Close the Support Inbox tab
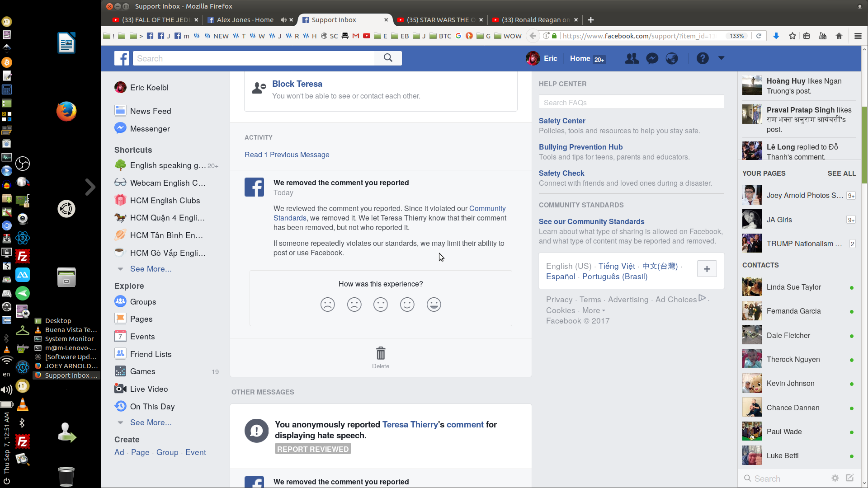 click(386, 20)
